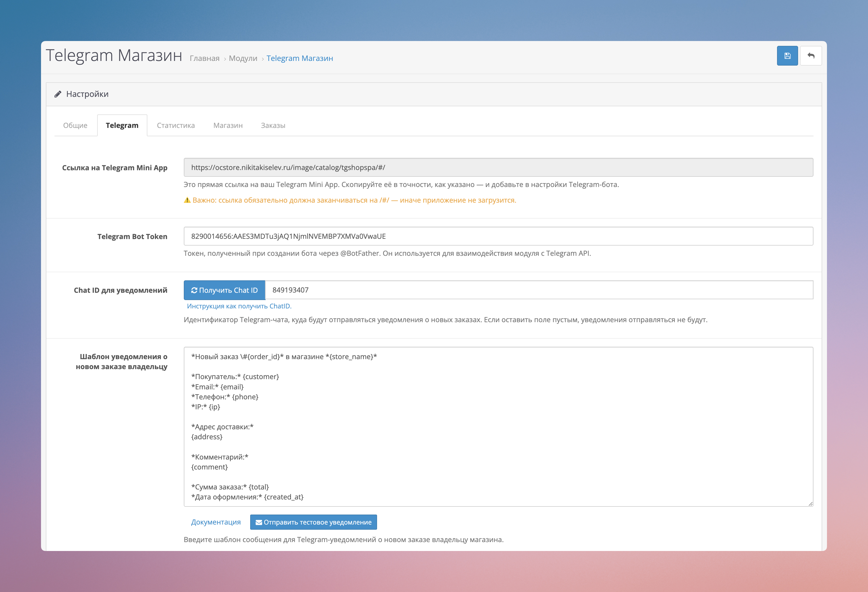Click the Введите шаблон сообщения help text
This screenshot has height=592, width=868.
click(x=344, y=540)
